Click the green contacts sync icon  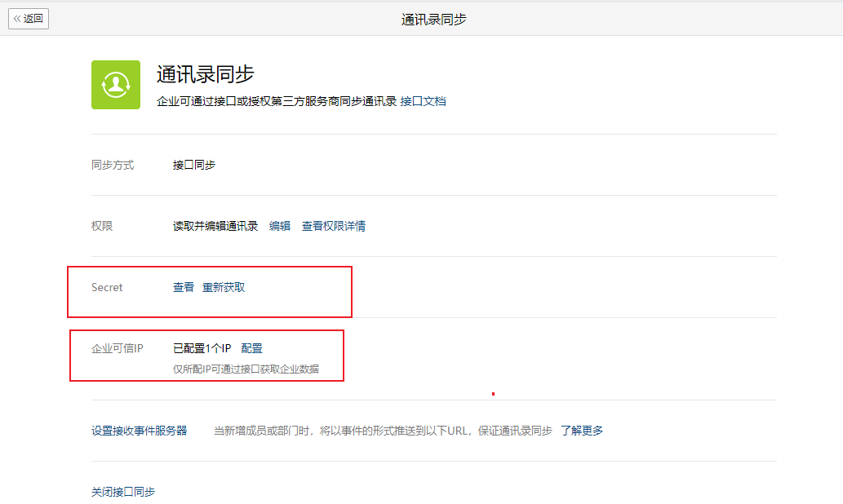[116, 85]
